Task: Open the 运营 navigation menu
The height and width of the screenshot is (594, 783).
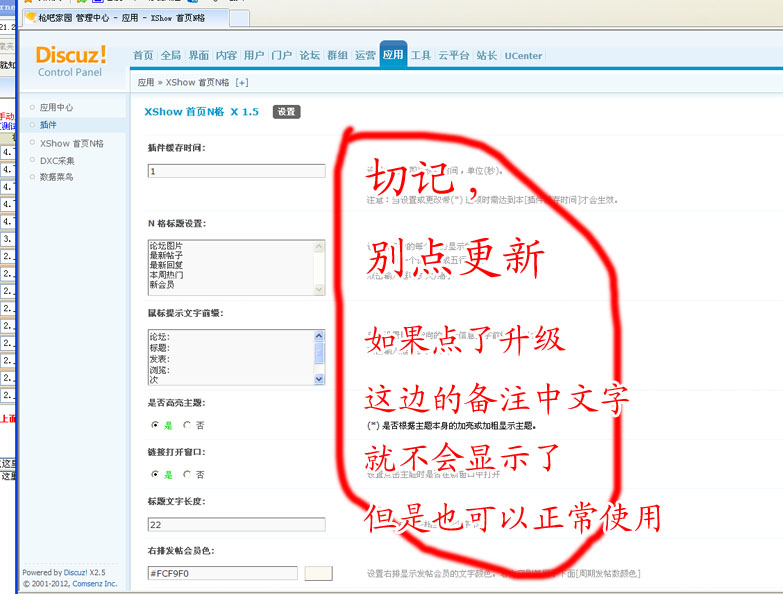Action: [365, 55]
